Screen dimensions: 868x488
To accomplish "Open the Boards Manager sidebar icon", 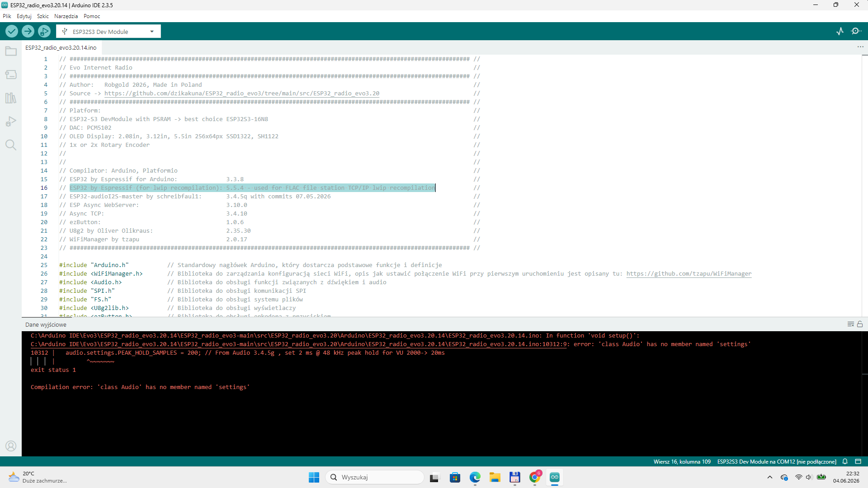I will 11,75.
